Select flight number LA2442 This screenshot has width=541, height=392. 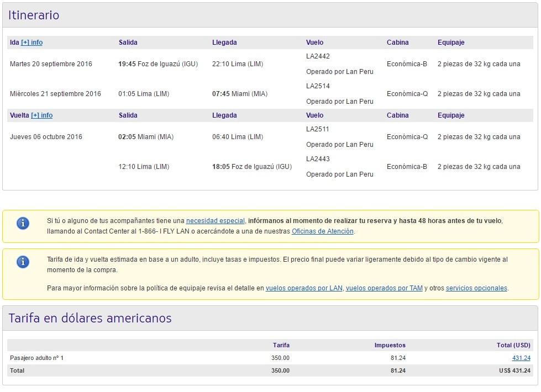(x=318, y=56)
